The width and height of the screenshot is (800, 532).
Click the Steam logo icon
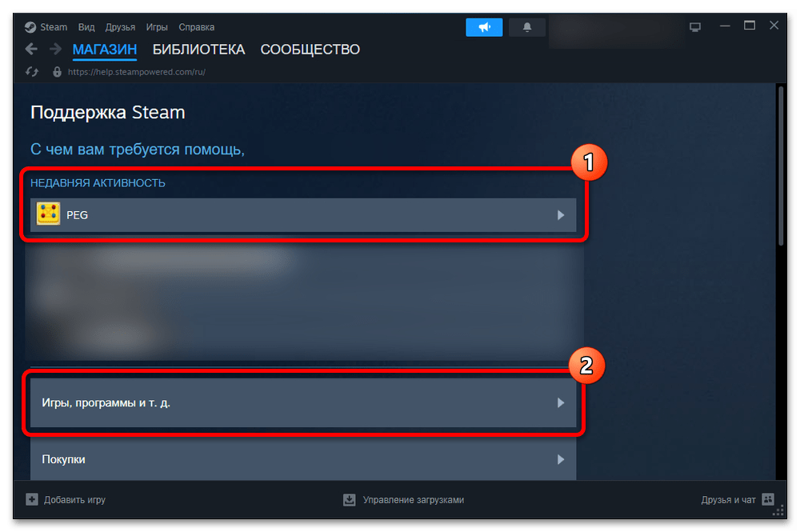(x=30, y=27)
